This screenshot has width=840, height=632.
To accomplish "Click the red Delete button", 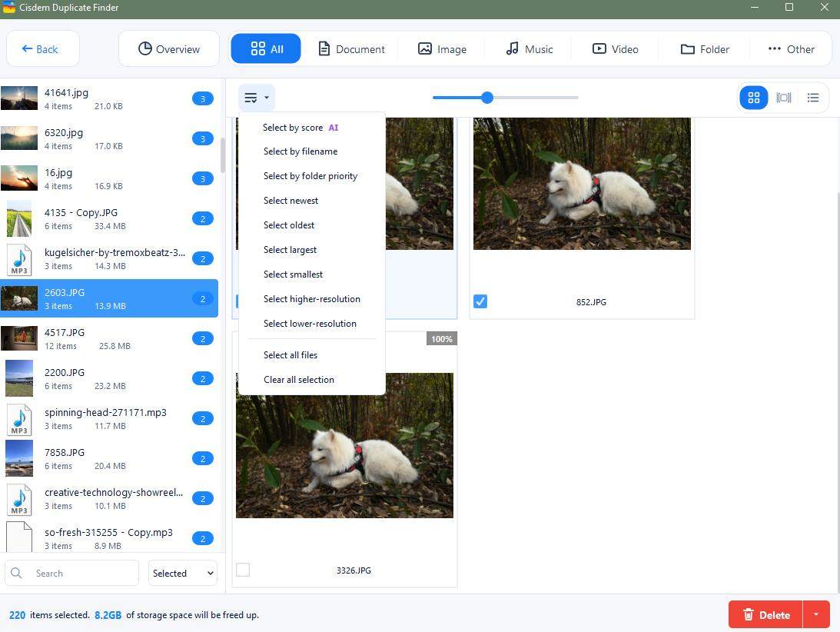I will click(x=765, y=614).
